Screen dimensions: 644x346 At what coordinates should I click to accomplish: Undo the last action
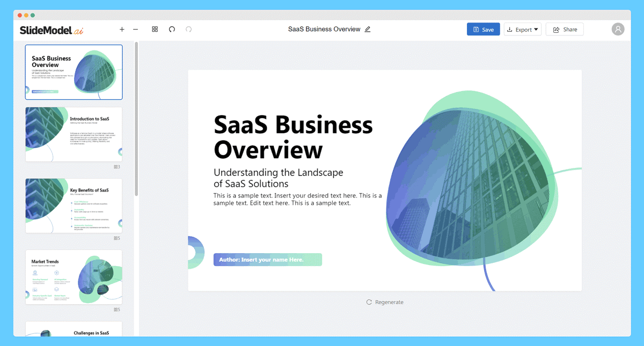pyautogui.click(x=172, y=30)
